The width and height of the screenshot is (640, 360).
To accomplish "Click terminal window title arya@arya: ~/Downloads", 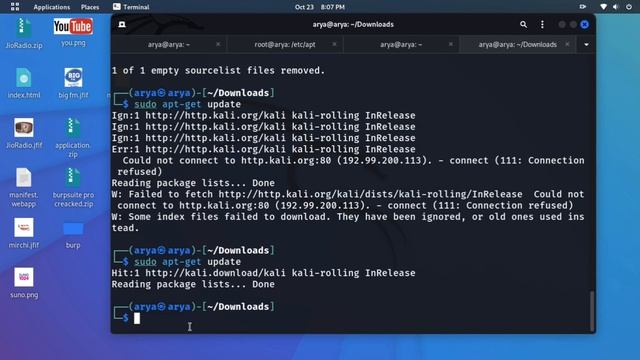I will (353, 24).
